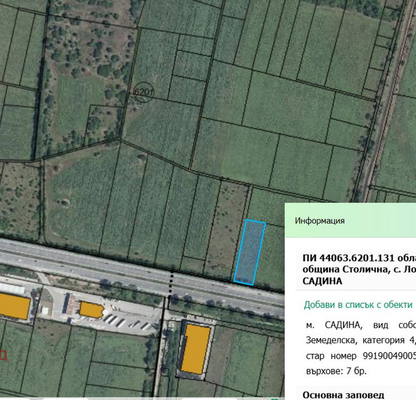416x400 pixels.
Task: Select the tall orange building below the highway
Action: tap(195, 349)
